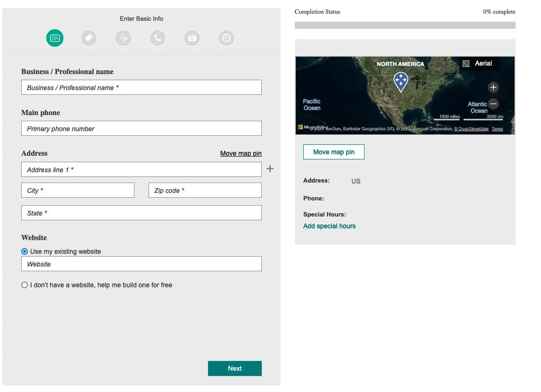541x392 pixels.
Task: Choose I don't have a website option
Action: (24, 284)
